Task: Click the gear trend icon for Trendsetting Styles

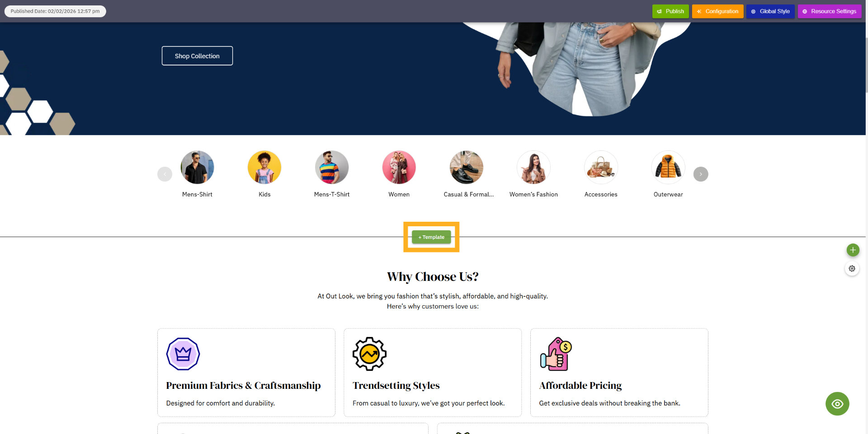Action: 369,354
